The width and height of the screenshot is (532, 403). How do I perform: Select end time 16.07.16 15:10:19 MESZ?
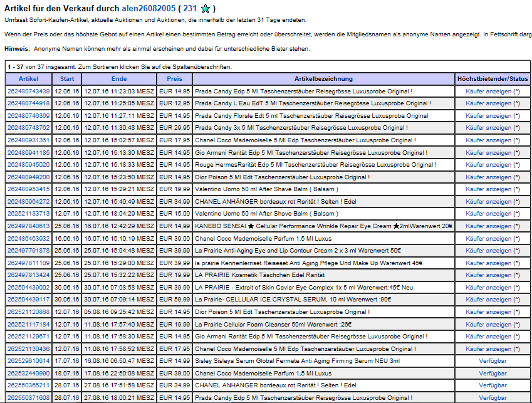pyautogui.click(x=119, y=238)
